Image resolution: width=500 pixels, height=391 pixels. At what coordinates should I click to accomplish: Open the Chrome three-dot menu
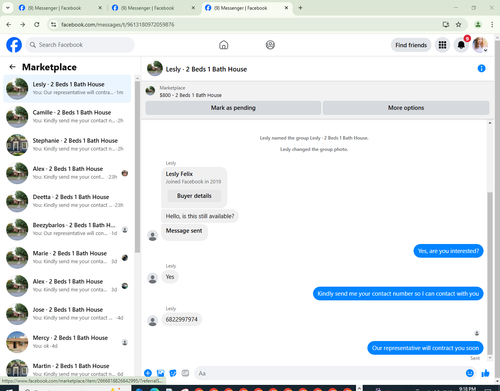[x=492, y=24]
